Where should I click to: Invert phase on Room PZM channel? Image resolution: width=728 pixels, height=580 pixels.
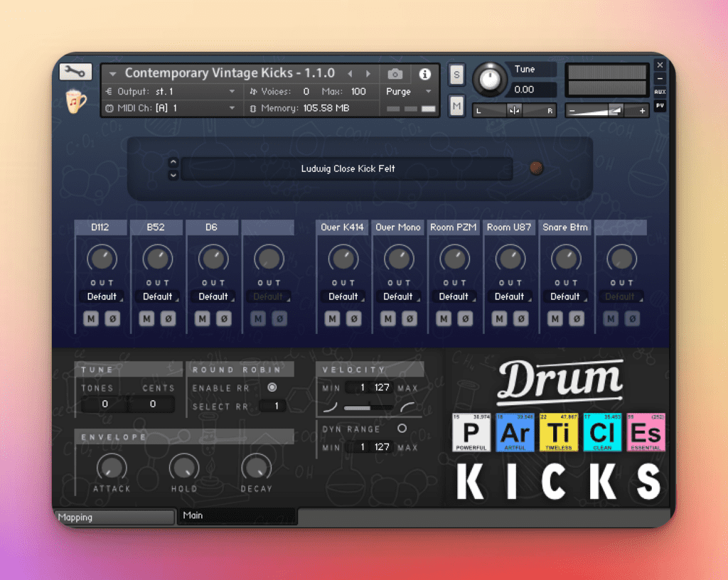(x=465, y=318)
